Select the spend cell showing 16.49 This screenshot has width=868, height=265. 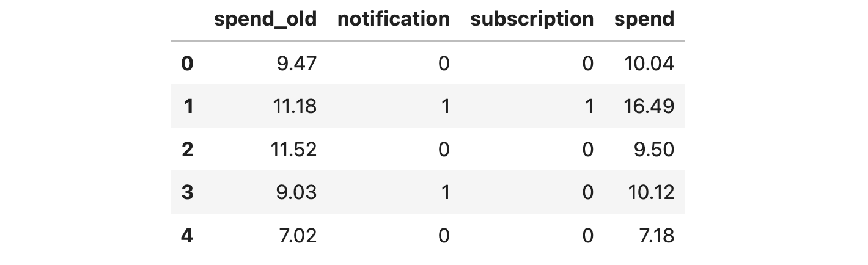(x=650, y=106)
